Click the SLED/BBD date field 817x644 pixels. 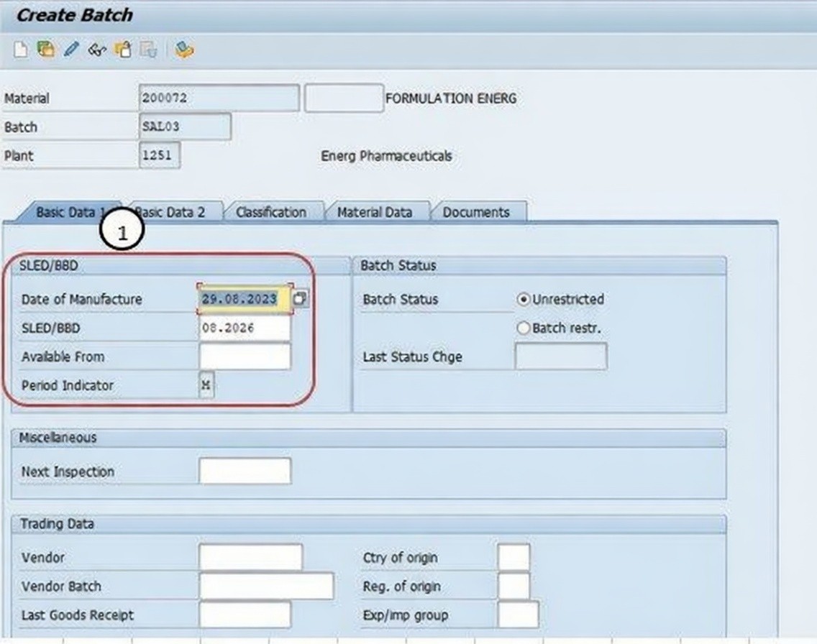[x=245, y=328]
